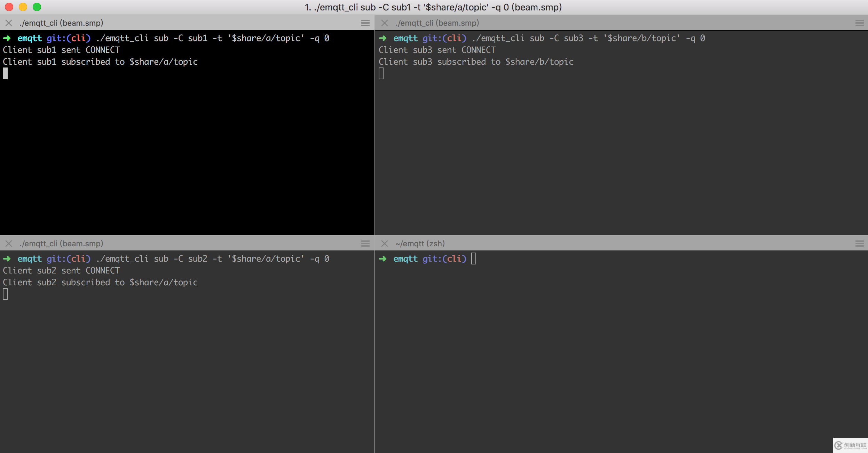Screen dimensions: 868x453
Task: Click the cursor block in sub1 pane
Action: (5, 73)
